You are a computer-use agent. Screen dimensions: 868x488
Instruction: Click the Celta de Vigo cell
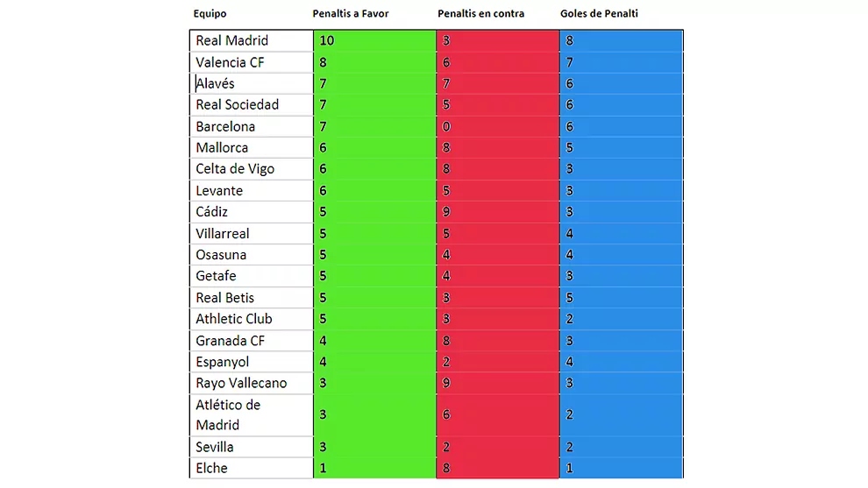pyautogui.click(x=251, y=169)
